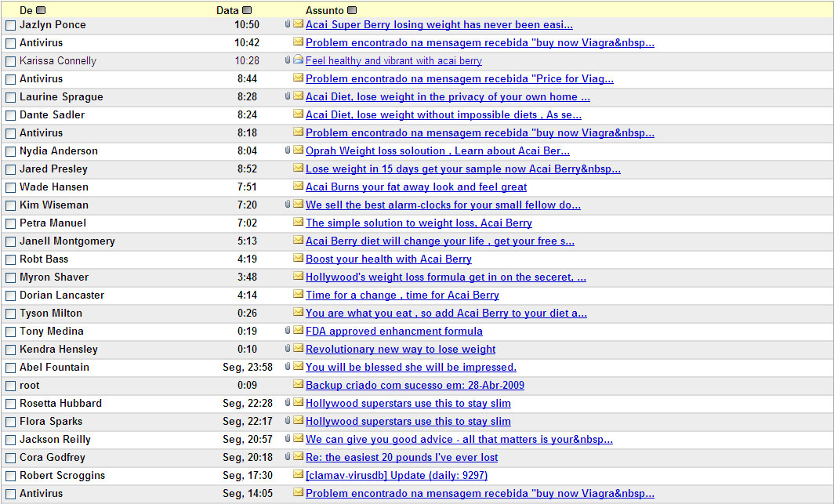Click the envelope icon beside the Backup criado message

click(x=298, y=385)
